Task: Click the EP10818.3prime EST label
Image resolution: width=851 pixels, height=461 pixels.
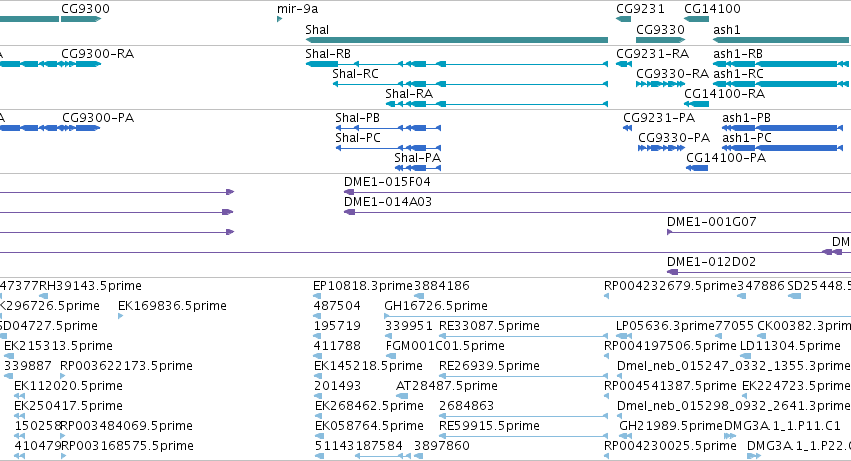Action: pos(363,286)
